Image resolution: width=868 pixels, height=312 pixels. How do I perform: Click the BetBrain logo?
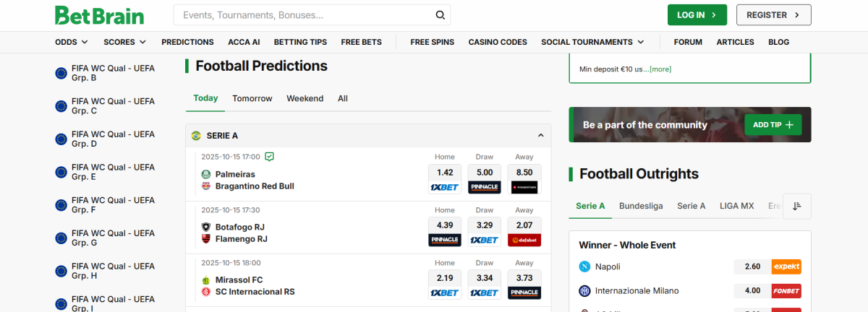(99, 15)
